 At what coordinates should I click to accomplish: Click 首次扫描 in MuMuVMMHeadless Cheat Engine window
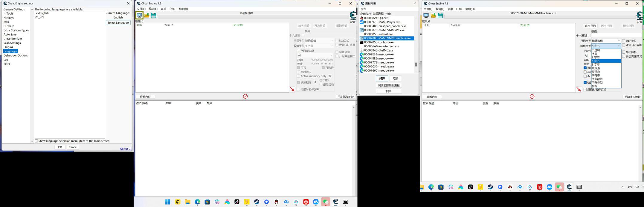click(590, 26)
